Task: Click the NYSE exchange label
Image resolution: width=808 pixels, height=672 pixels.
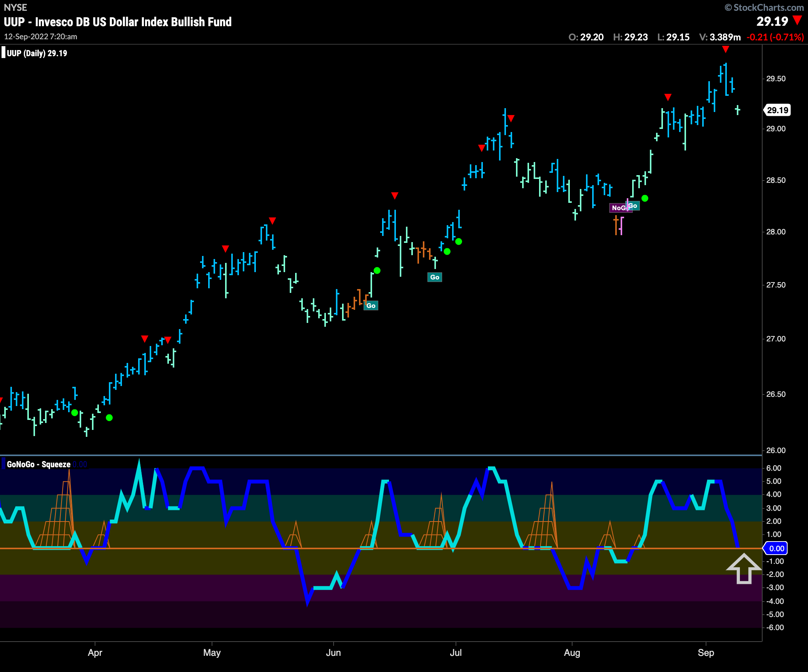Action: pos(15,7)
